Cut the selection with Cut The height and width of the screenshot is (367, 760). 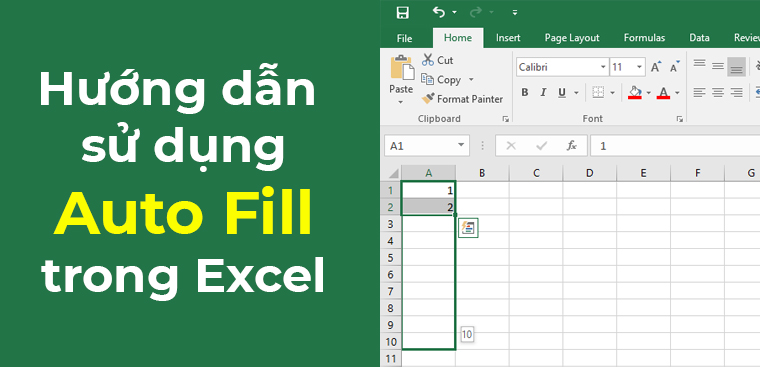point(438,60)
